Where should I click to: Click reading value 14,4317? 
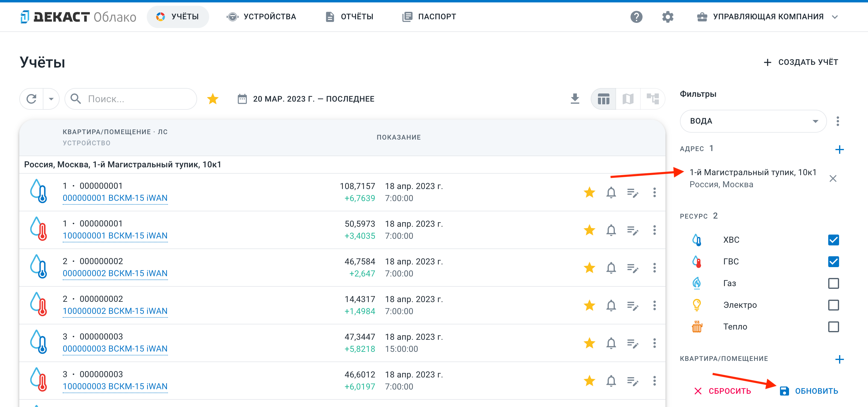pyautogui.click(x=360, y=299)
